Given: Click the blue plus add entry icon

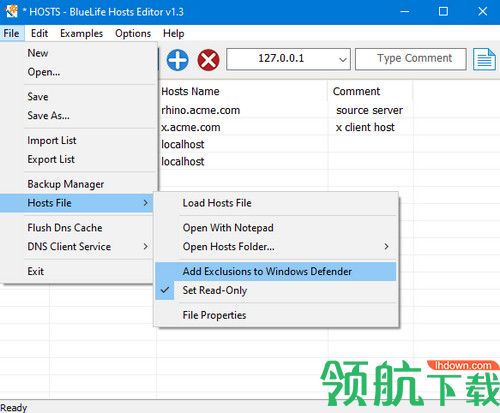Looking at the screenshot, I should point(177,60).
